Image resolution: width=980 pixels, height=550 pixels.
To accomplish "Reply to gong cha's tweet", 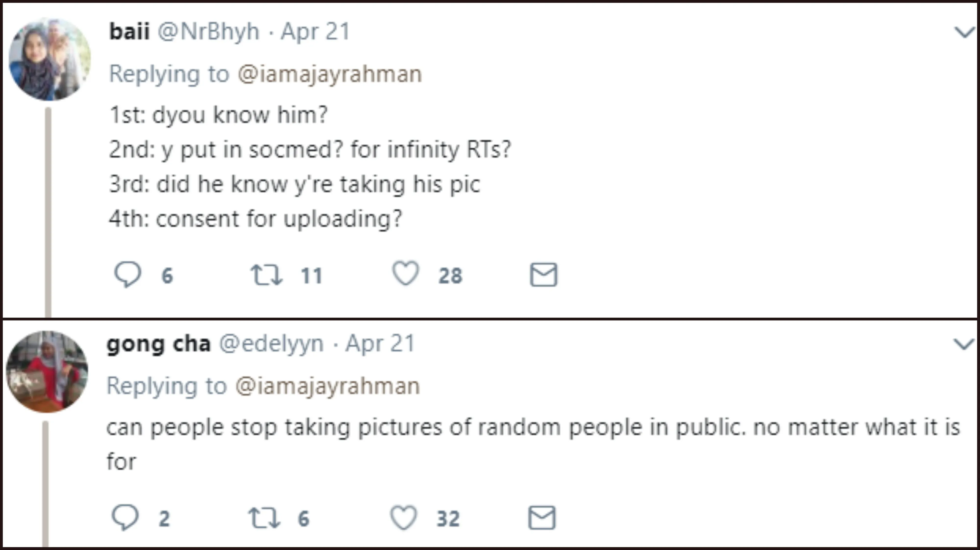I will (x=125, y=517).
